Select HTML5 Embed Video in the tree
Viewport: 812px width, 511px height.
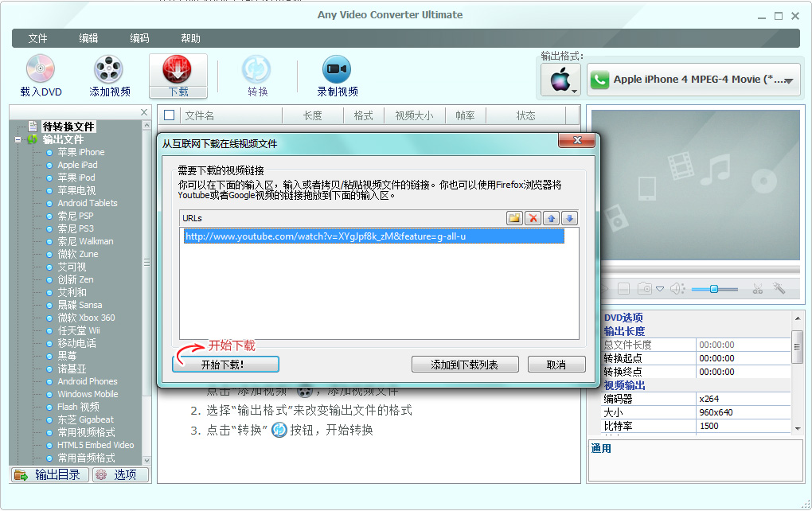click(x=96, y=445)
